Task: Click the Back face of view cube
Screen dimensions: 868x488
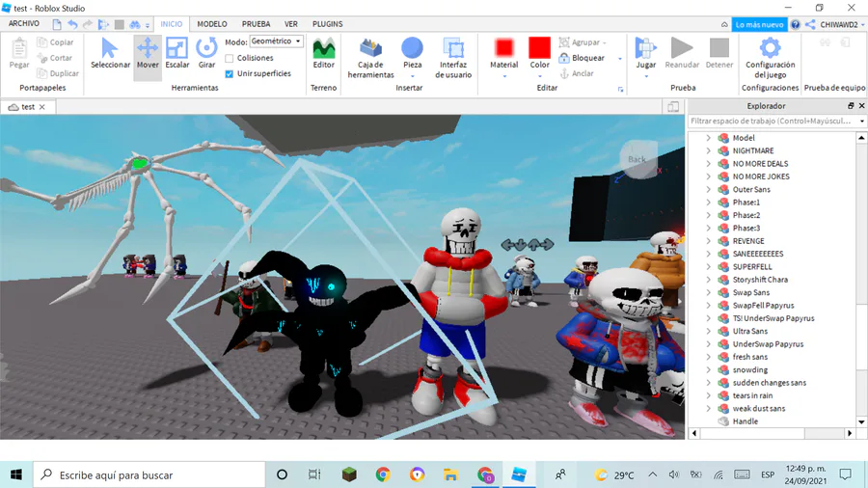Action: click(637, 159)
